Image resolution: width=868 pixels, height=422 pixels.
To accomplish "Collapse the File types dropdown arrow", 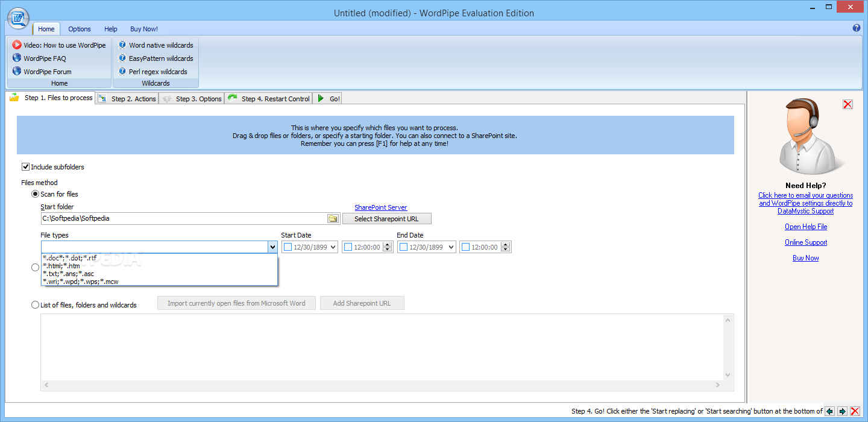I will click(272, 247).
